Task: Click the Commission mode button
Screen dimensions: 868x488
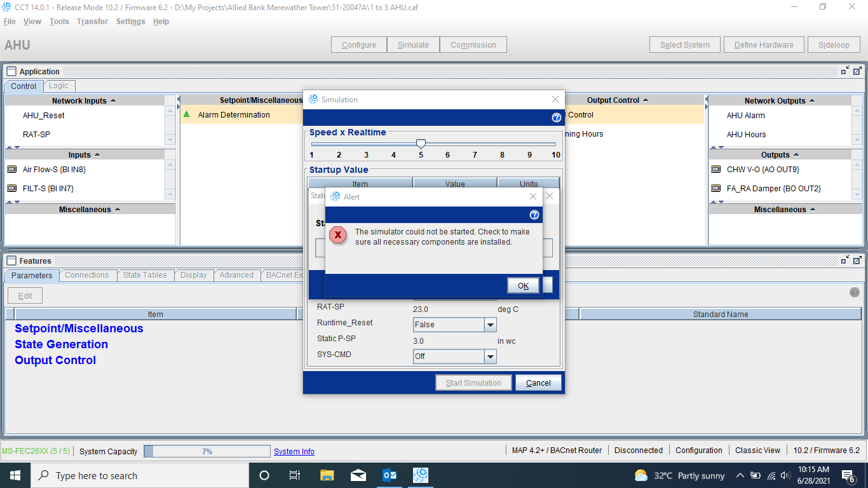Action: (x=473, y=44)
